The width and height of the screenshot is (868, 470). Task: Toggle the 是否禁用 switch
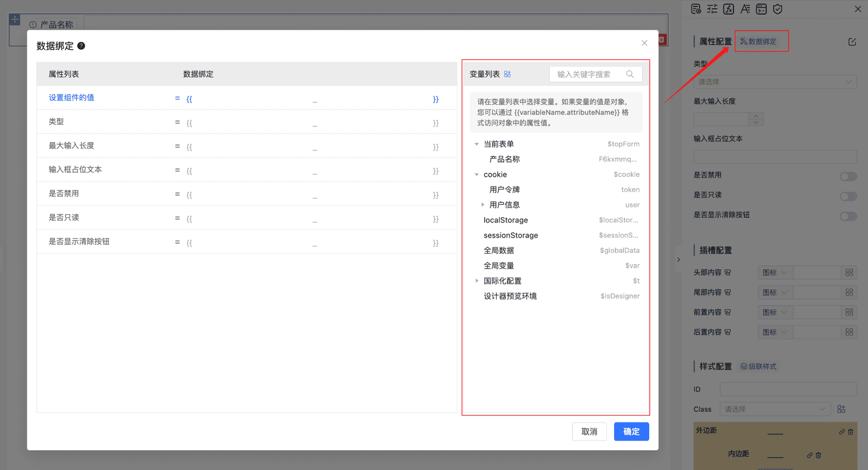(848, 176)
